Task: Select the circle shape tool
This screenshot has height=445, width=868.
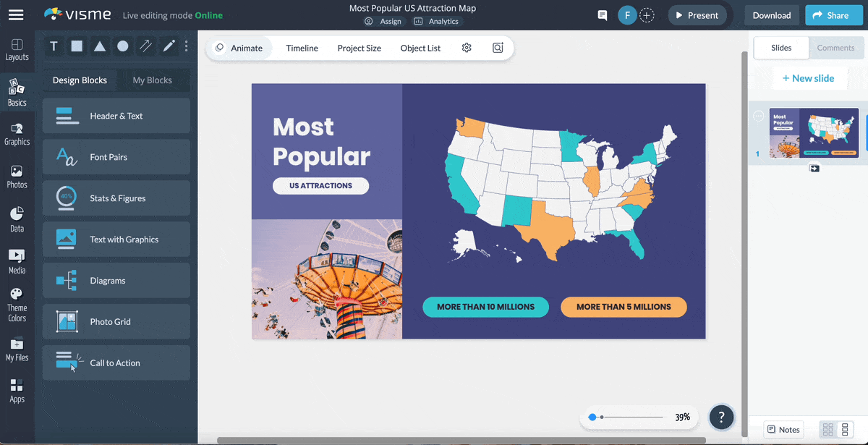Action: (x=123, y=46)
